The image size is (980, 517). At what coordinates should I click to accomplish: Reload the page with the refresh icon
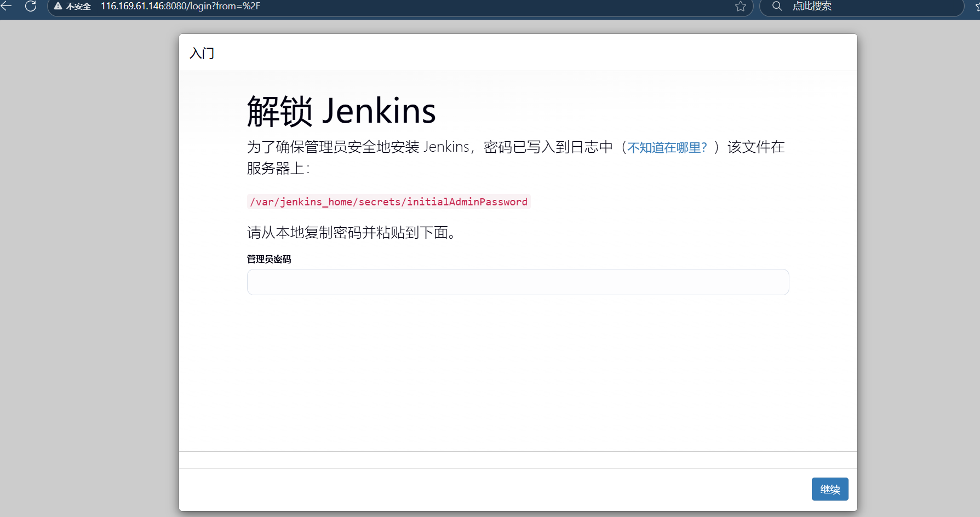coord(31,6)
